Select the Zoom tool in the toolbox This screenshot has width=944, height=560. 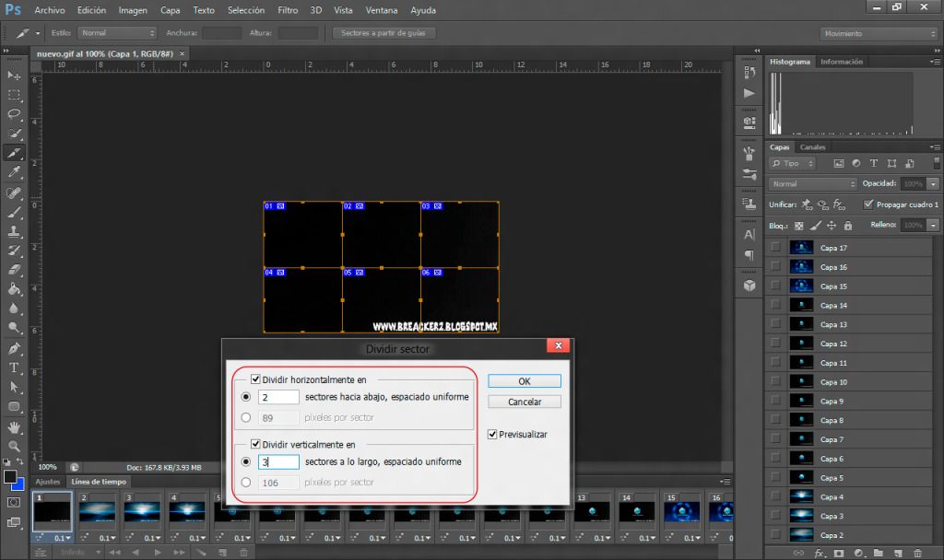click(x=14, y=446)
